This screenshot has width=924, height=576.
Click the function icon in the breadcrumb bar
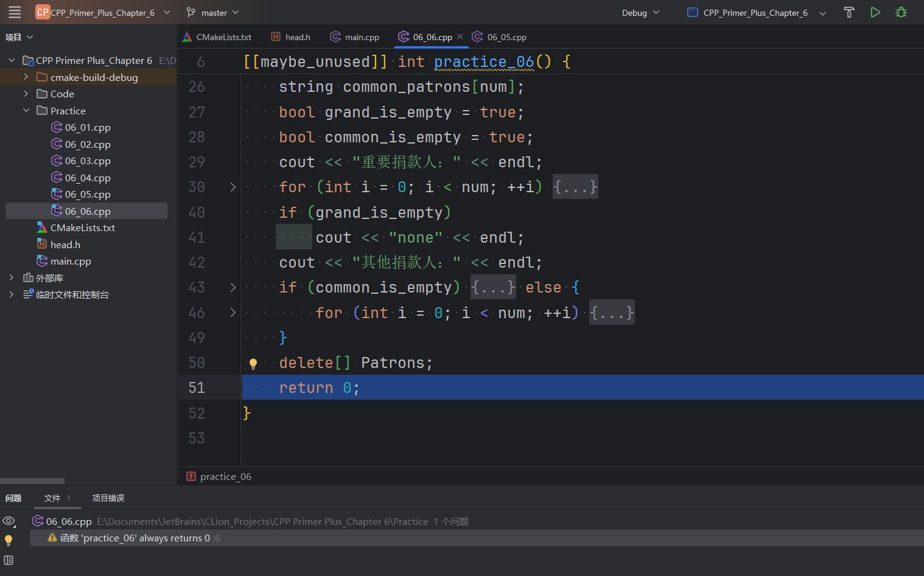191,476
